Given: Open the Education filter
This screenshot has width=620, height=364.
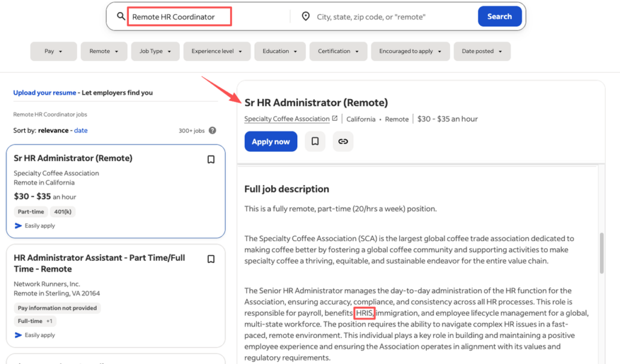Looking at the screenshot, I should 280,51.
